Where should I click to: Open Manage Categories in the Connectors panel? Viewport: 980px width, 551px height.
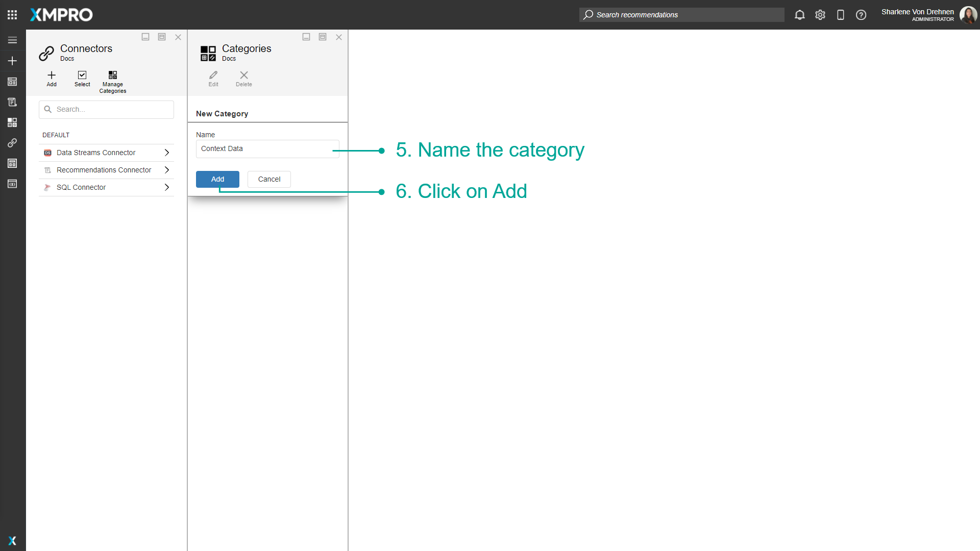(x=112, y=81)
